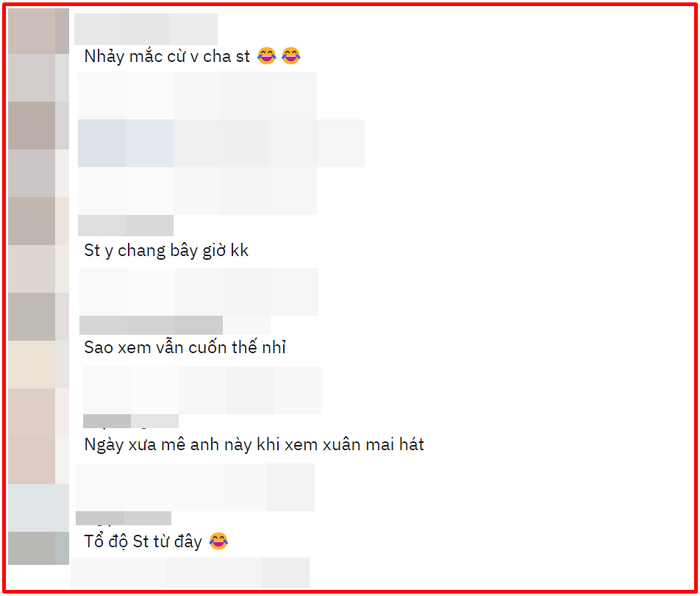Click laughing emoji after "Tổ độ St từ đây"
The height and width of the screenshot is (596, 700).
218,541
